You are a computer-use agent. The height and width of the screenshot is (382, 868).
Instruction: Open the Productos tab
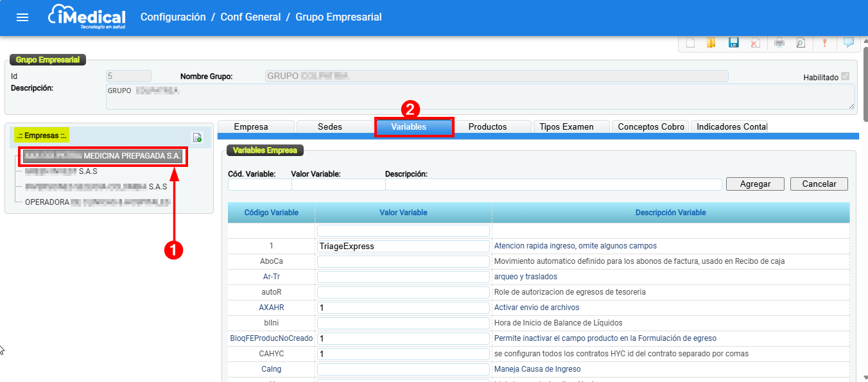487,127
